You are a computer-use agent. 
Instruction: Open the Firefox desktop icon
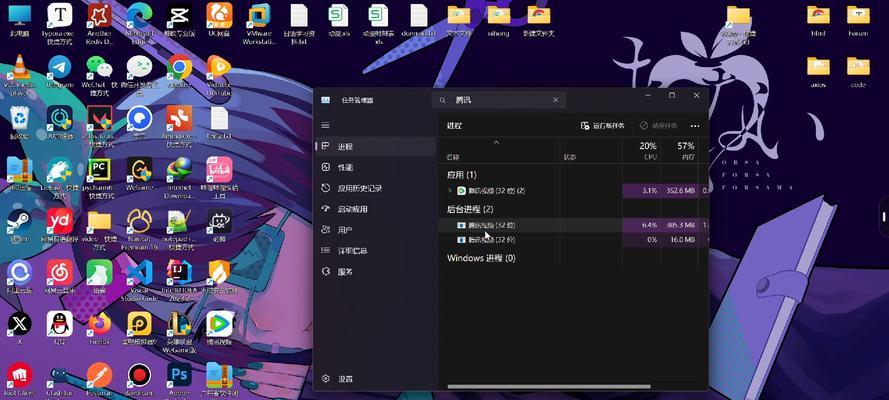tap(99, 324)
